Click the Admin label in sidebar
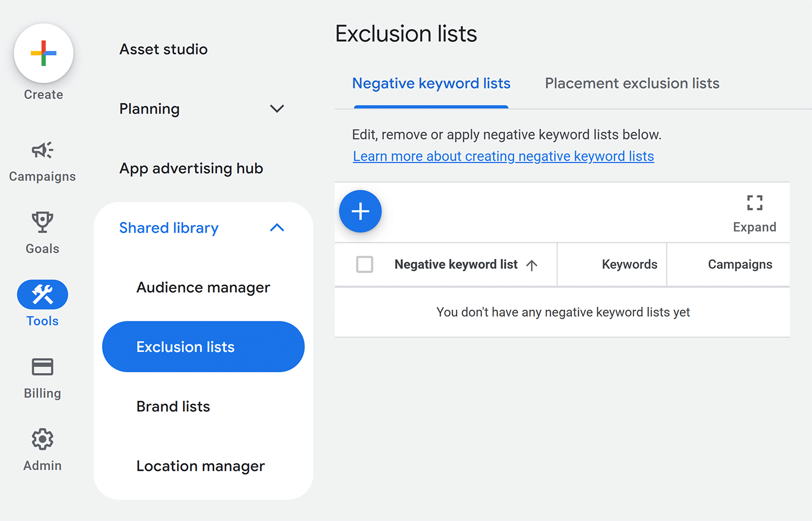This screenshot has height=521, width=812. tap(42, 466)
